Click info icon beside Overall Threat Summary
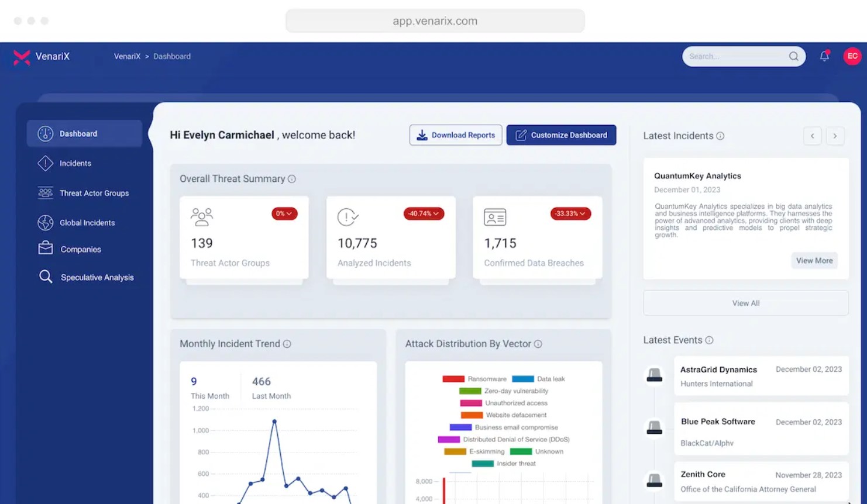 pyautogui.click(x=292, y=179)
